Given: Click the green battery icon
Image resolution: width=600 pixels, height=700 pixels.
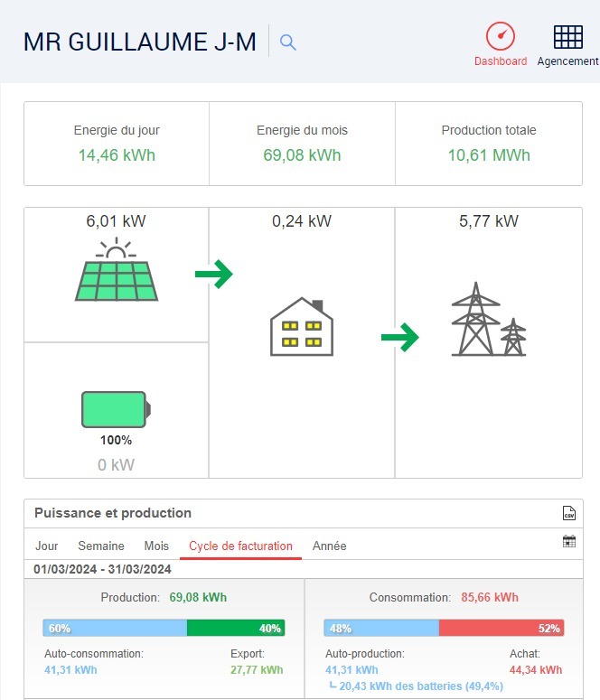Looking at the screenshot, I should [116, 408].
